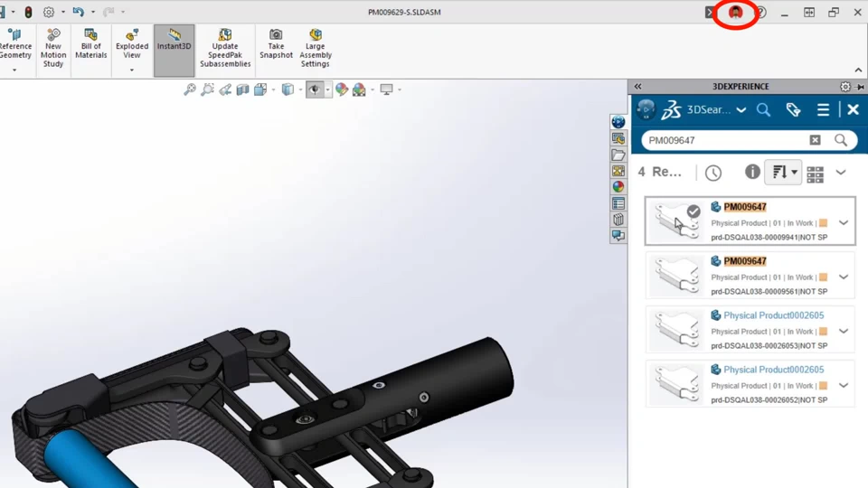Click Update SpeedPak Subassemblies
This screenshot has height=488, width=868.
(x=225, y=49)
